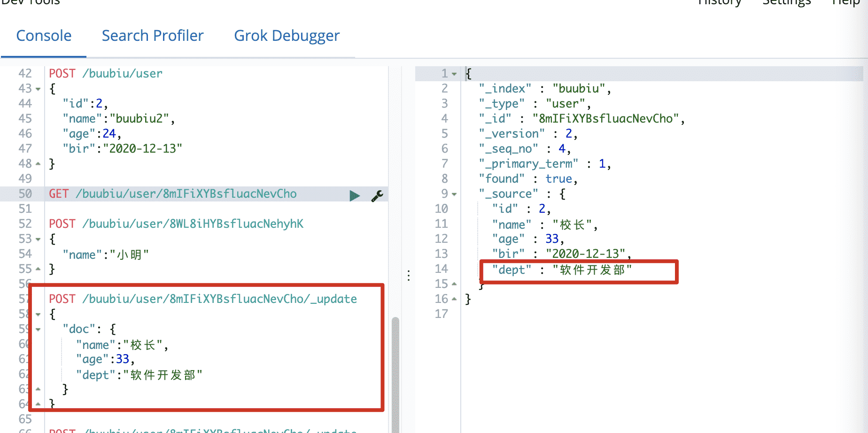Click closing fold arrow at editor line 48
Screen dimensions: 868x433
click(x=38, y=164)
